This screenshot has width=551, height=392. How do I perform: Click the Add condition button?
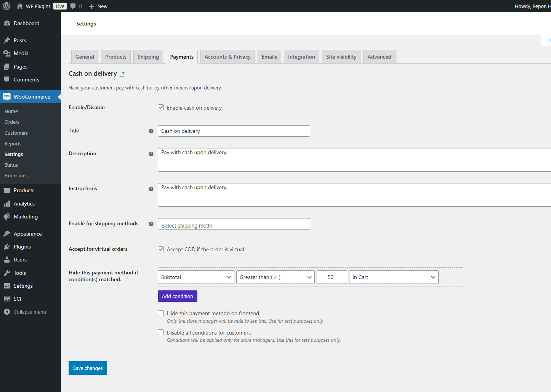pyautogui.click(x=178, y=296)
